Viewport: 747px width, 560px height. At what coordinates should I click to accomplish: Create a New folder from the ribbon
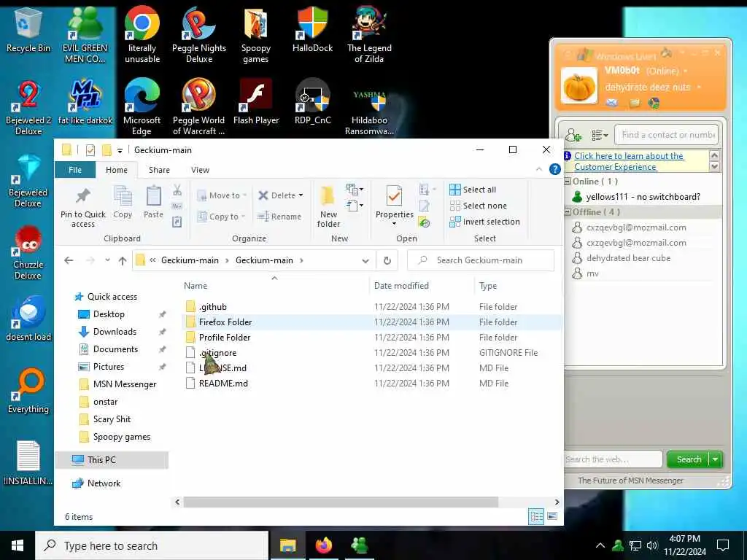(328, 207)
